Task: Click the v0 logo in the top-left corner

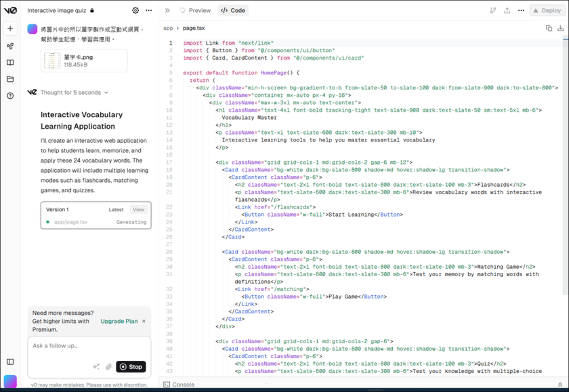Action: point(10,10)
